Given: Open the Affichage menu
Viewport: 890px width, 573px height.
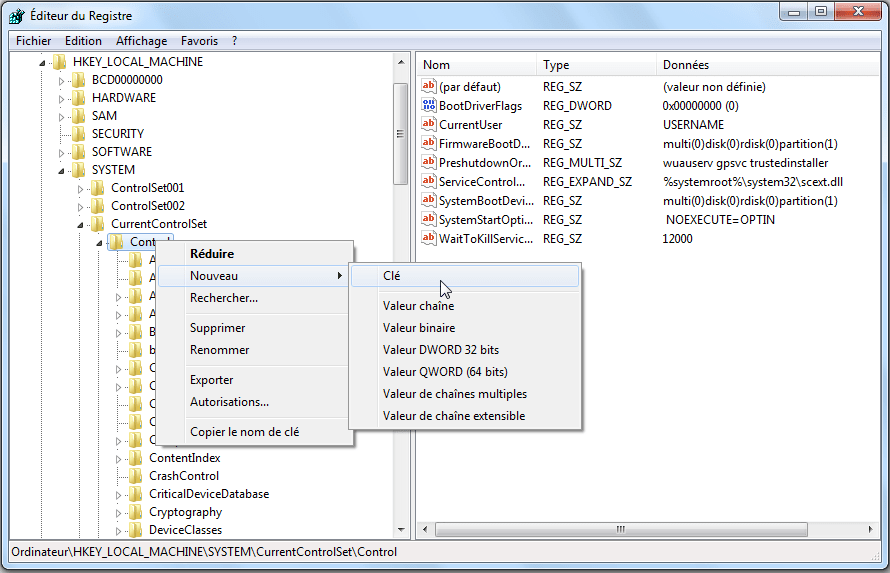Looking at the screenshot, I should click(x=141, y=41).
